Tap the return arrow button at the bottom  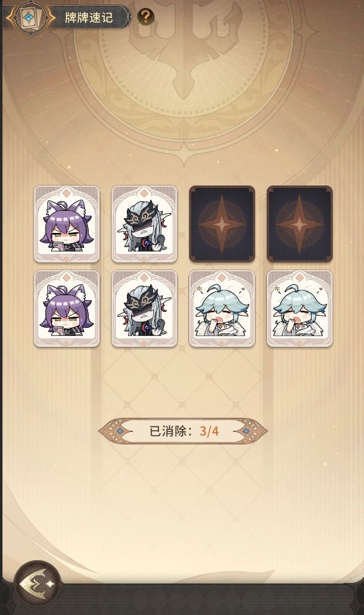pyautogui.click(x=37, y=584)
